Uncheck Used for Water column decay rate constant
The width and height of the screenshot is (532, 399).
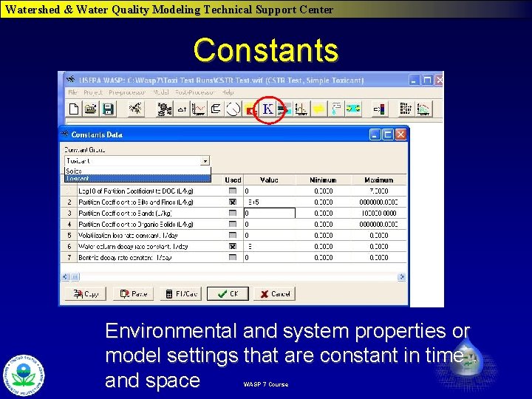tap(233, 246)
